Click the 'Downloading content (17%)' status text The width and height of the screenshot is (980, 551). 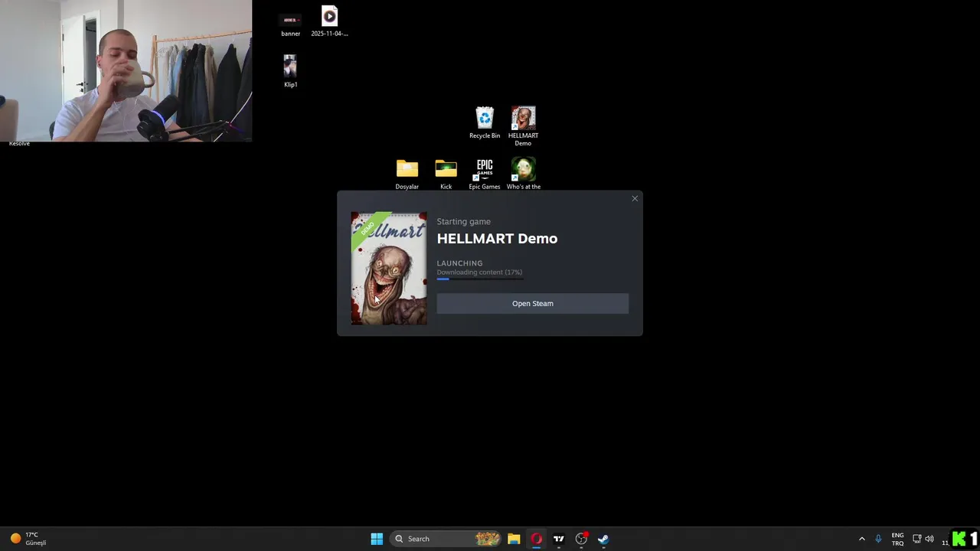[x=479, y=272]
